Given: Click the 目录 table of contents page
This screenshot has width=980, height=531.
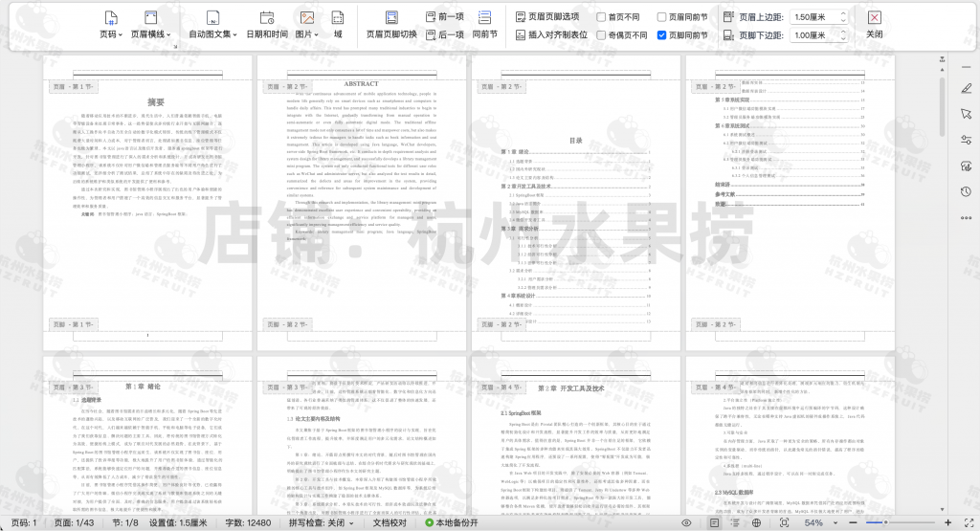Looking at the screenshot, I should click(x=575, y=203).
